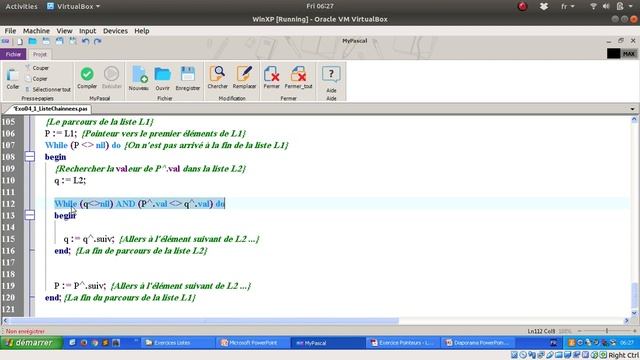Switch to Diaporama PowerPoint taskbar window
This screenshot has height=360, width=640.
[x=477, y=343]
